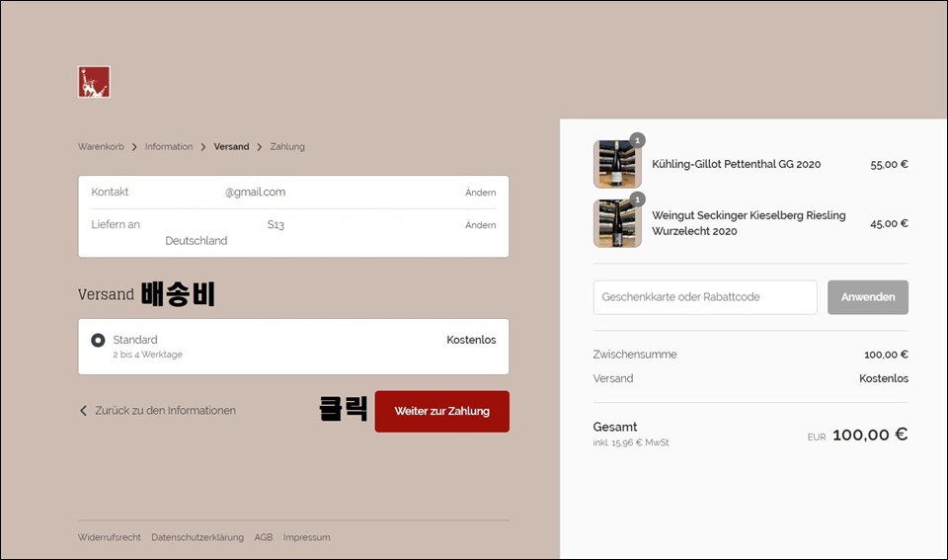Screen dimensions: 948x560
Task: Click Ändern next to Liefern an address
Action: point(480,225)
